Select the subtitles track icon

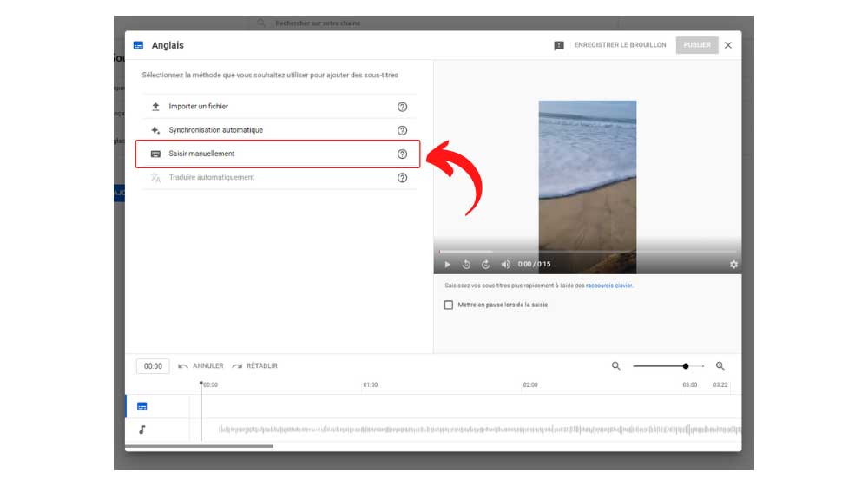pos(142,406)
